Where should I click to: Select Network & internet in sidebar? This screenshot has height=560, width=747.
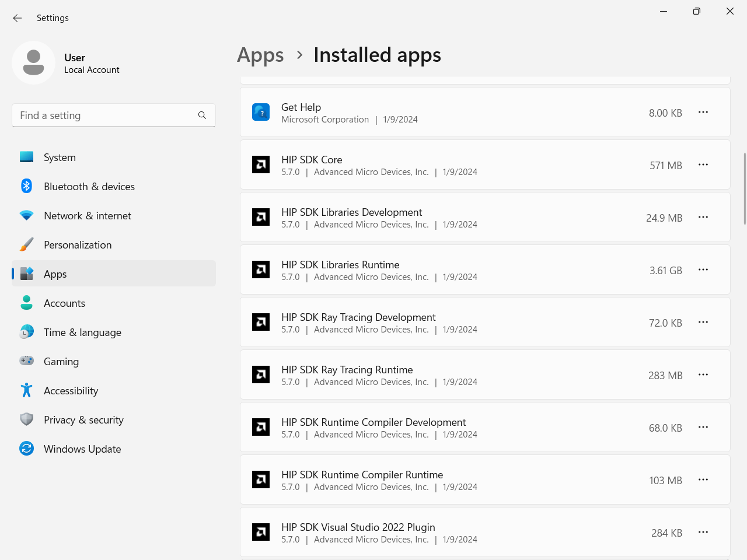[88, 216]
